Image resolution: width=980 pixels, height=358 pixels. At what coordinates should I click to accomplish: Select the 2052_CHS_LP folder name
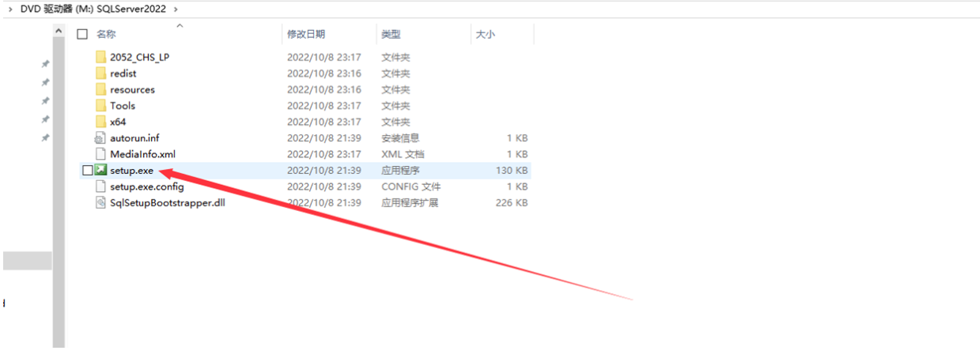click(139, 57)
